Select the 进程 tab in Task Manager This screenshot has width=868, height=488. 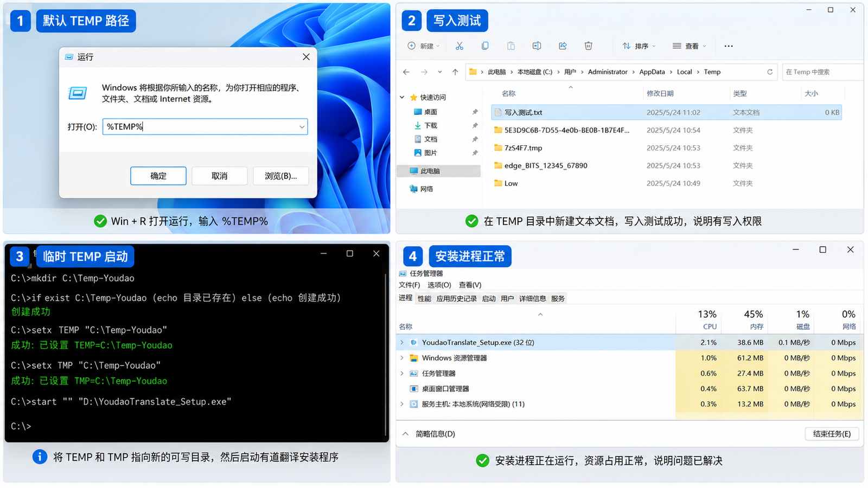click(x=406, y=298)
